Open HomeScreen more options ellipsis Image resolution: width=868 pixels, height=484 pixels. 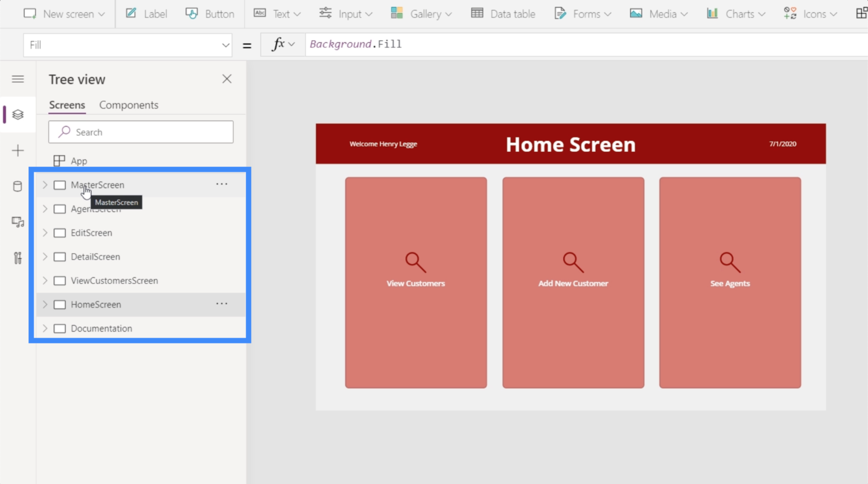222,304
